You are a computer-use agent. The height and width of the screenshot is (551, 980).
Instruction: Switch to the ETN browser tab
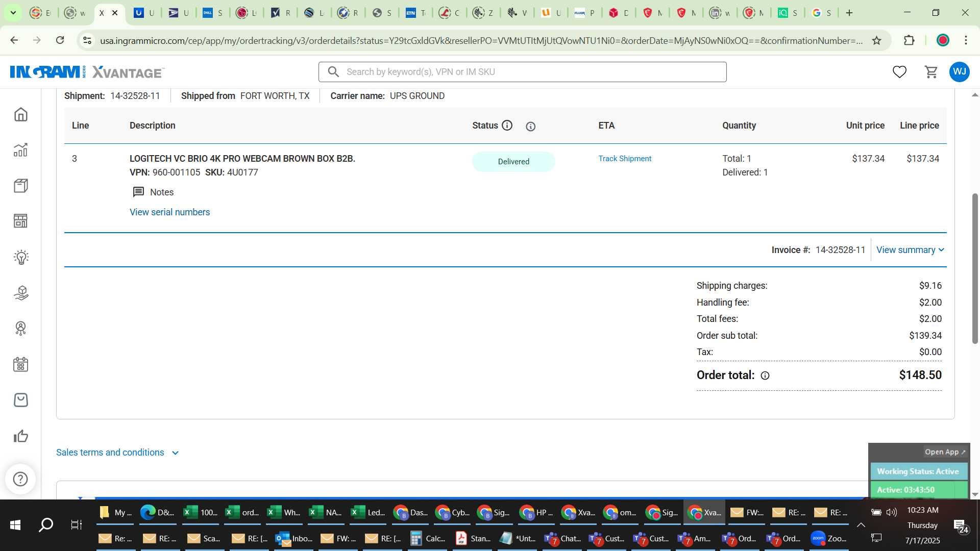click(415, 13)
